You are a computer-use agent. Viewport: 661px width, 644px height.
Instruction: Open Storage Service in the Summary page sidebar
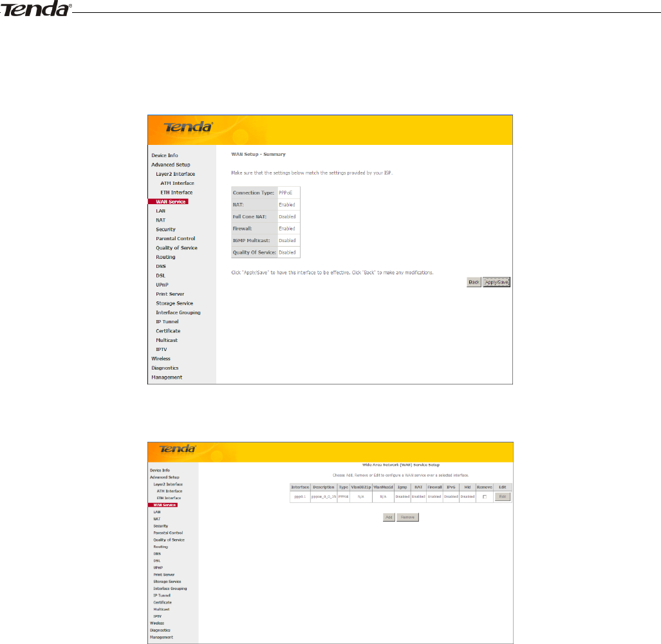point(174,303)
